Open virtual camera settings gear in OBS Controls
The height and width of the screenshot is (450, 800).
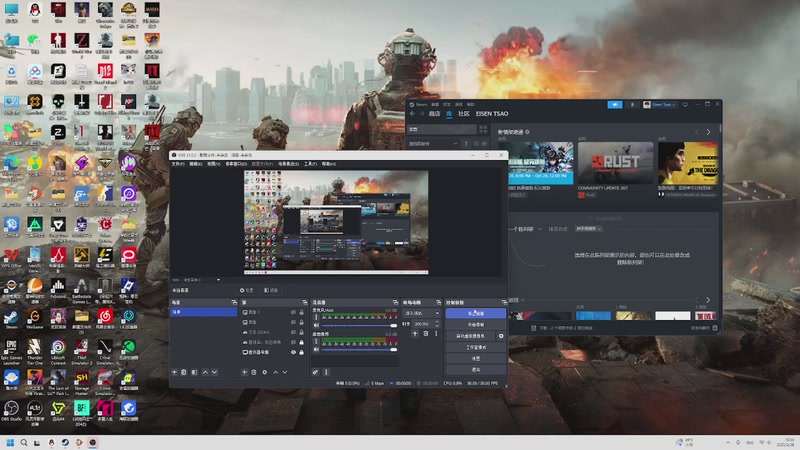tap(501, 336)
